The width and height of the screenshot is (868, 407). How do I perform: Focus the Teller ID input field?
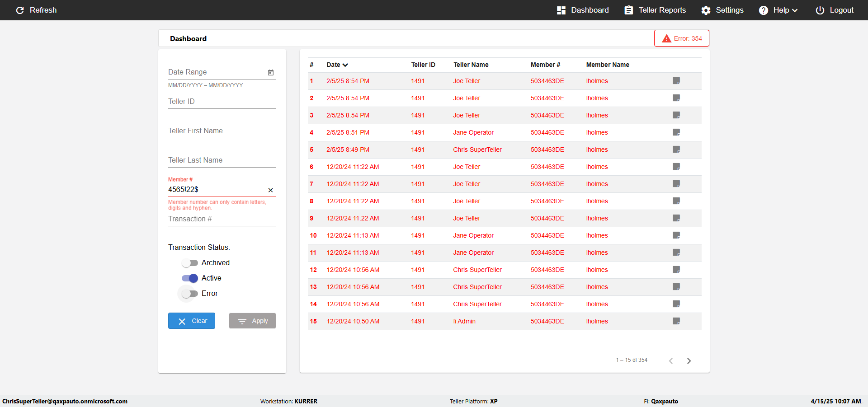222,102
